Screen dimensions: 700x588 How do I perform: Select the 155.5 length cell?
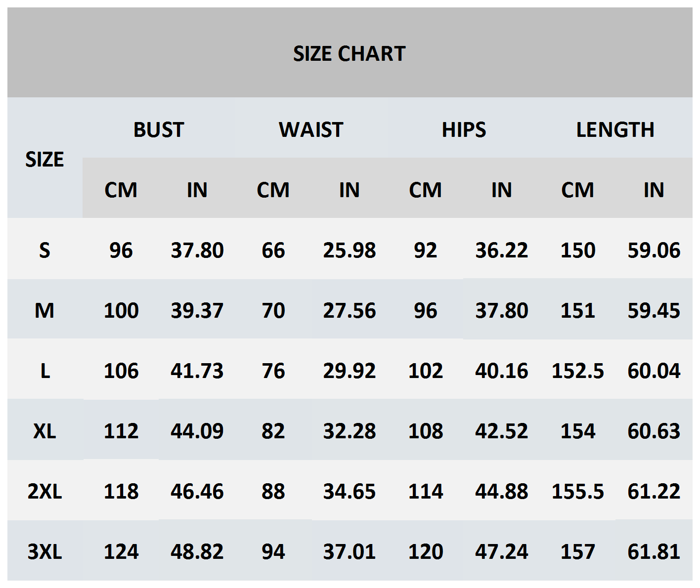click(x=577, y=491)
